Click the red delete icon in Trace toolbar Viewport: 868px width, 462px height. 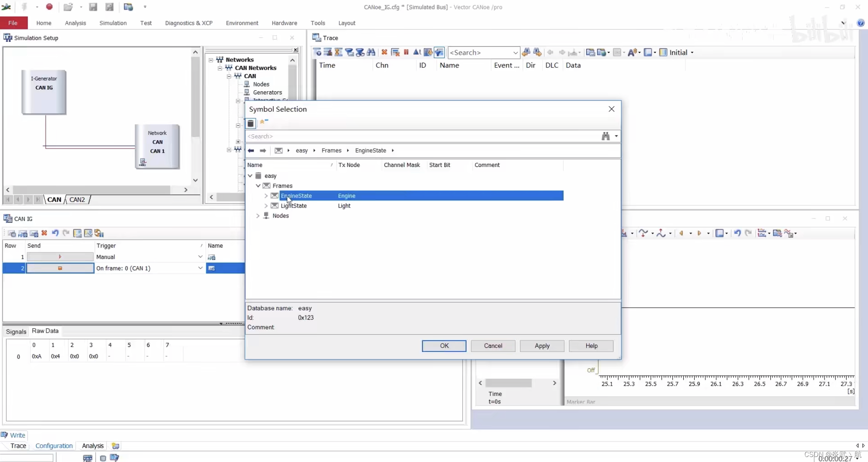tap(384, 52)
